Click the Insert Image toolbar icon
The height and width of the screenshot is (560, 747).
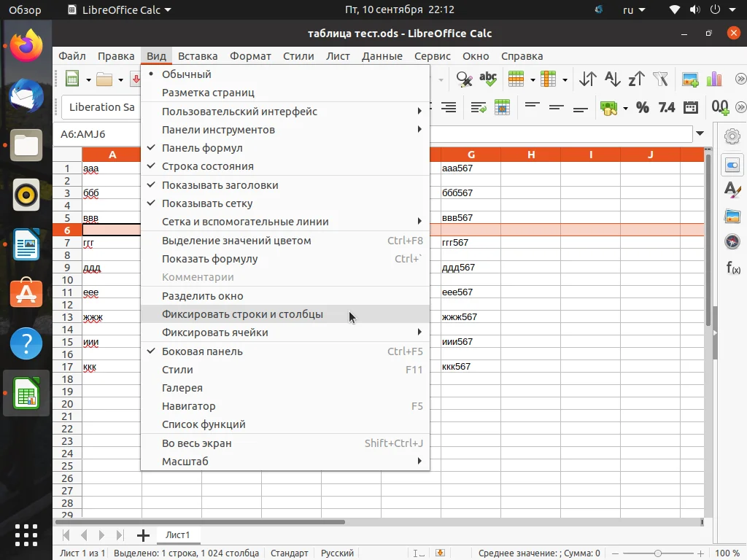point(689,79)
